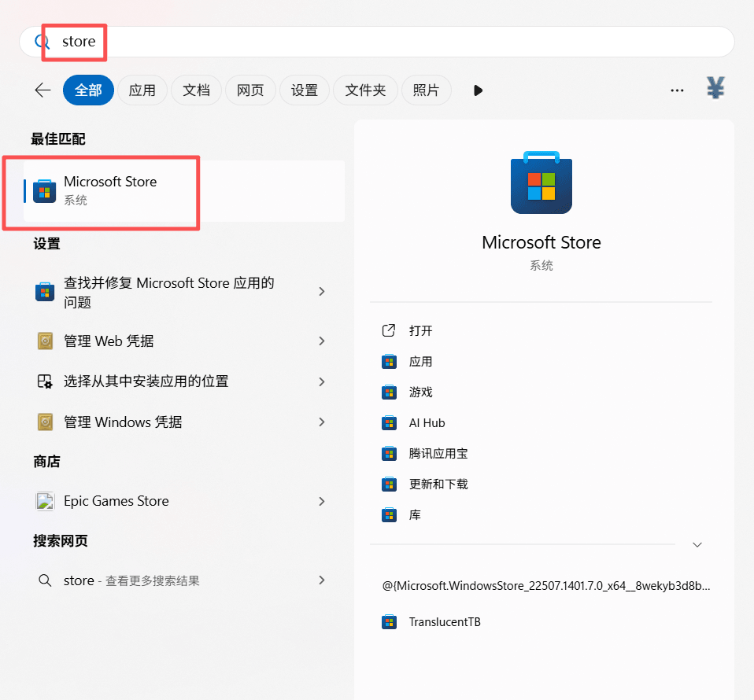Open 更新和下载 in Microsoft Store
The width and height of the screenshot is (754, 700).
[438, 484]
